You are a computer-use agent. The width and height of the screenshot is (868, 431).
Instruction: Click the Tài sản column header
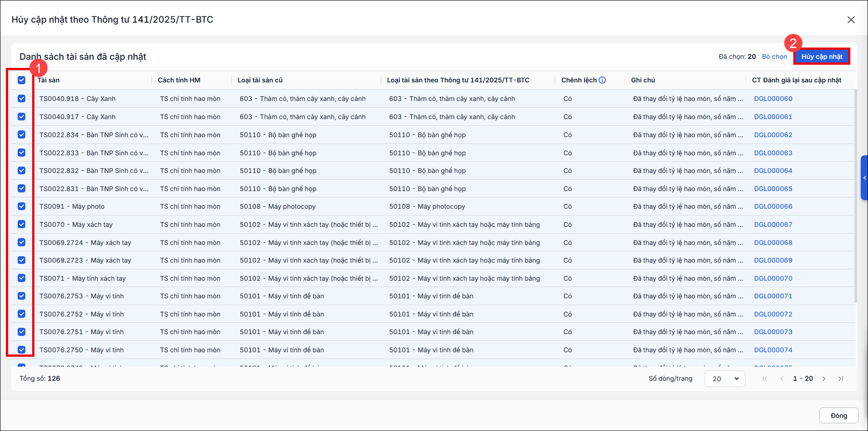pos(48,80)
